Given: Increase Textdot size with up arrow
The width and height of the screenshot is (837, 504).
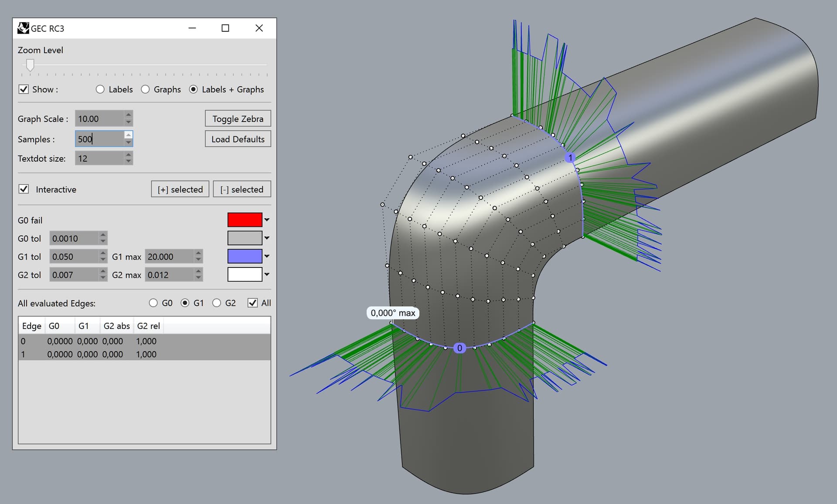Looking at the screenshot, I should coord(128,155).
